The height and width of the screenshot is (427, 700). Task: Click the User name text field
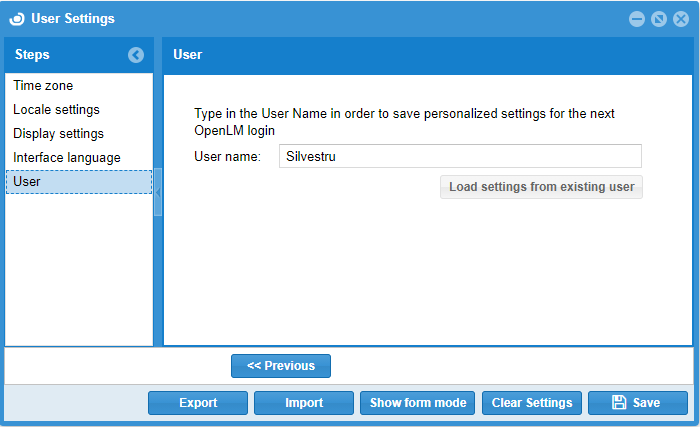[459, 156]
